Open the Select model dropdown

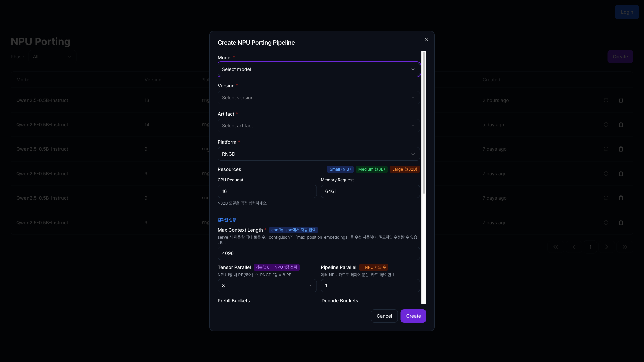(x=319, y=69)
